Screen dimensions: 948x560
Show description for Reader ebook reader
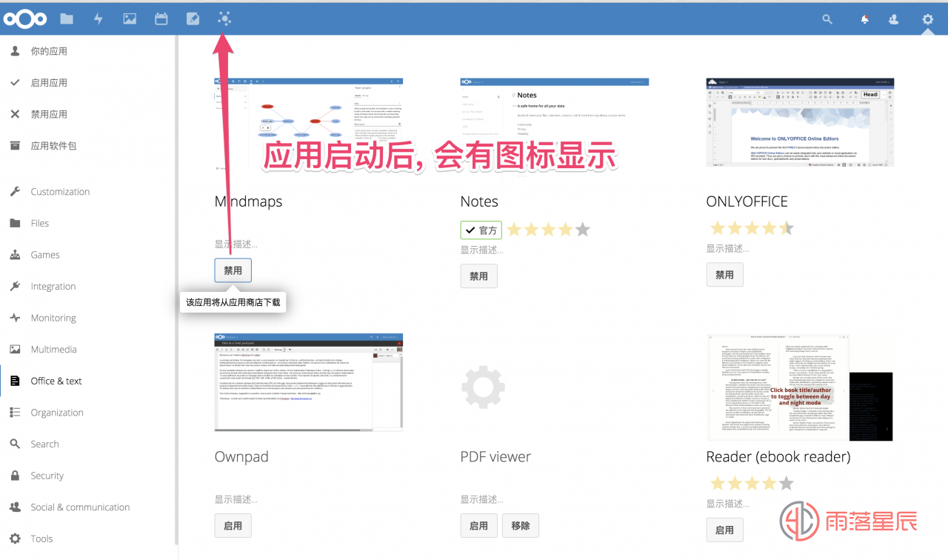(728, 504)
